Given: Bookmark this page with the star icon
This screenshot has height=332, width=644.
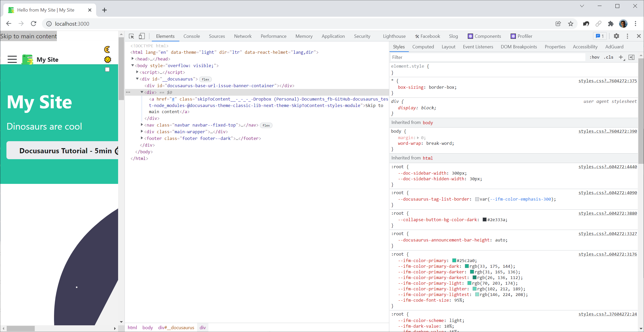Looking at the screenshot, I should pos(571,24).
